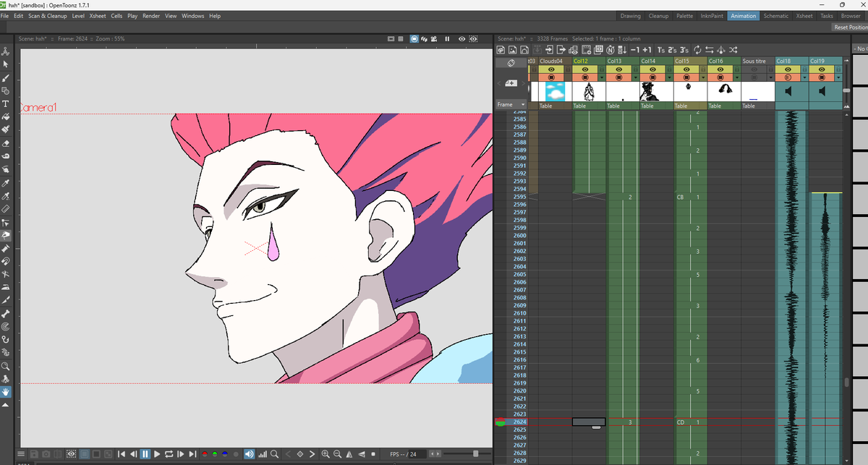Open the Col12 Table parent selector
The image size is (868, 465).
[589, 106]
